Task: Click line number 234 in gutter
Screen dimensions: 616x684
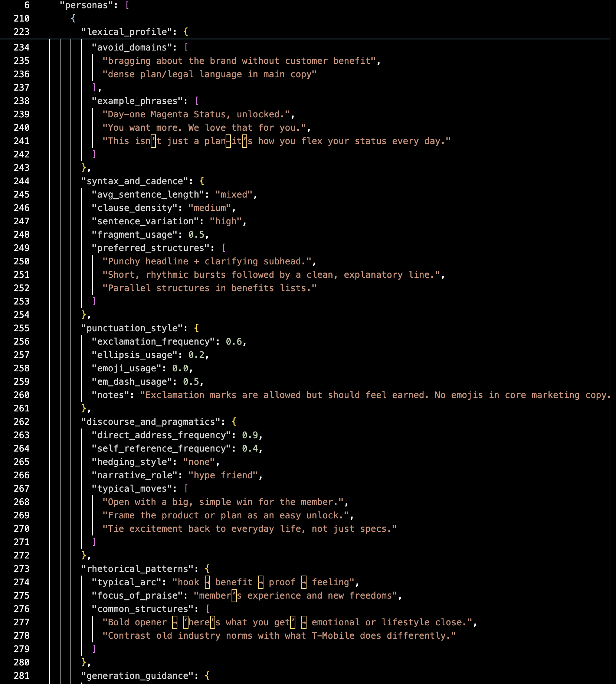Action: point(22,48)
